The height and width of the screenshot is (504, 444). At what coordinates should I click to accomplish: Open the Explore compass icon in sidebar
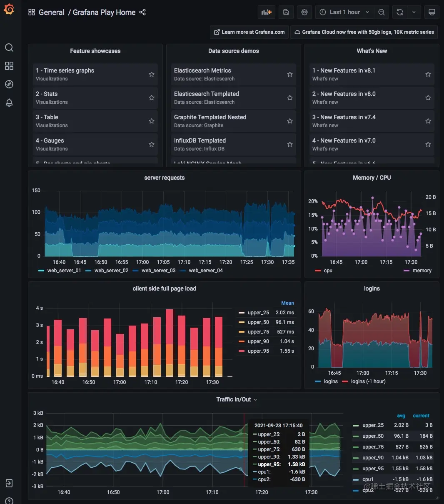point(9,84)
